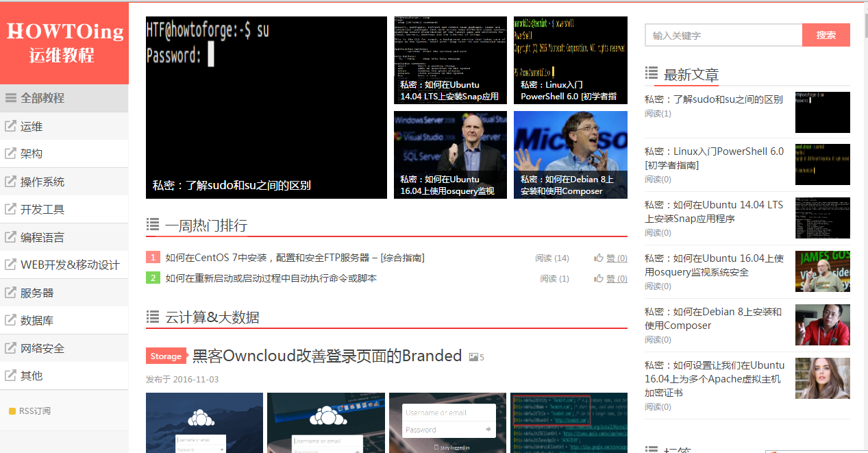Screen dimensions: 868x453
Task: Click the external link icon beside 数据库
Action: [10, 320]
